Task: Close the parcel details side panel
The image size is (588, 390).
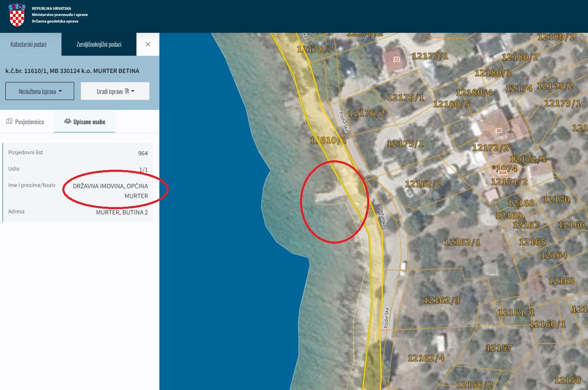Action: click(148, 44)
